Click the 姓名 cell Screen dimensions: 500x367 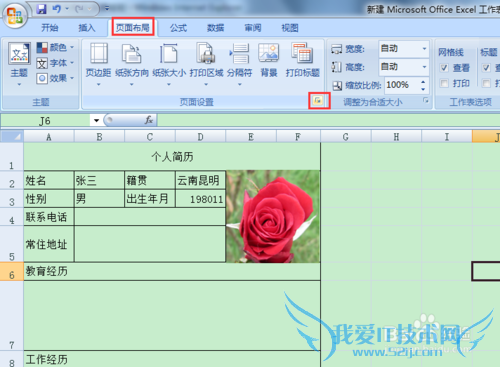[49, 180]
